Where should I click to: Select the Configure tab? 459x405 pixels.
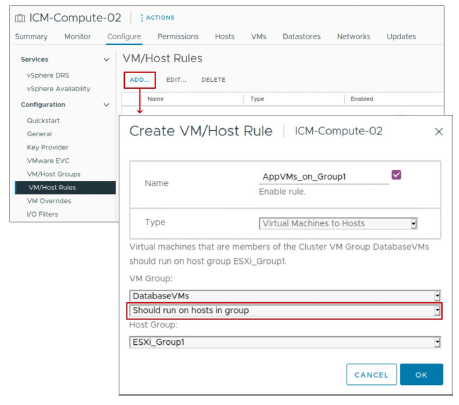(124, 37)
